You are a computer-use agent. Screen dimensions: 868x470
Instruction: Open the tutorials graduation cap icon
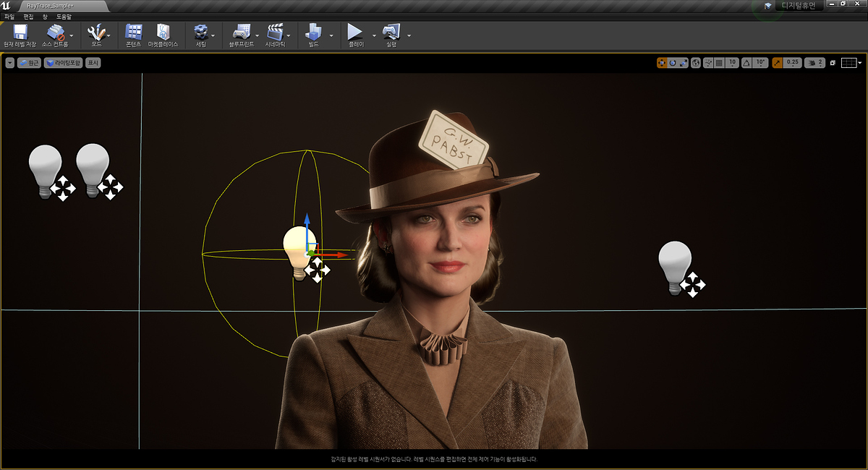[767, 6]
